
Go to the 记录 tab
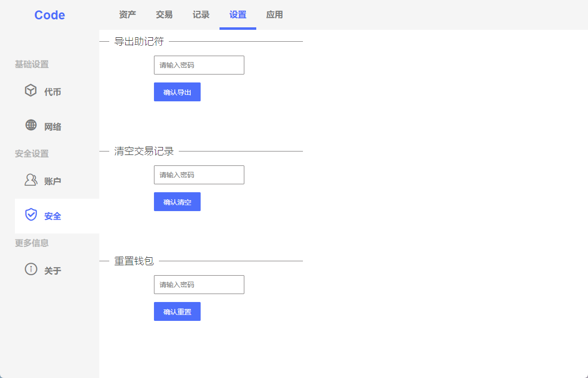[x=201, y=14]
